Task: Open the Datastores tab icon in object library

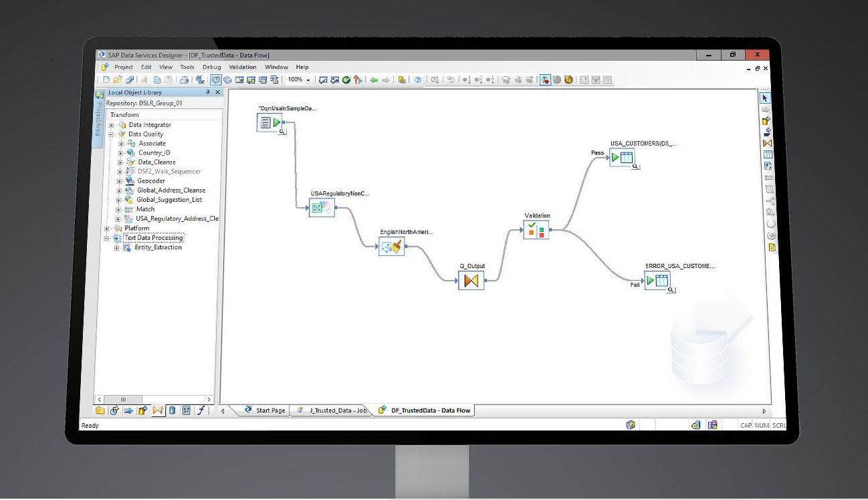Action: 172,410
